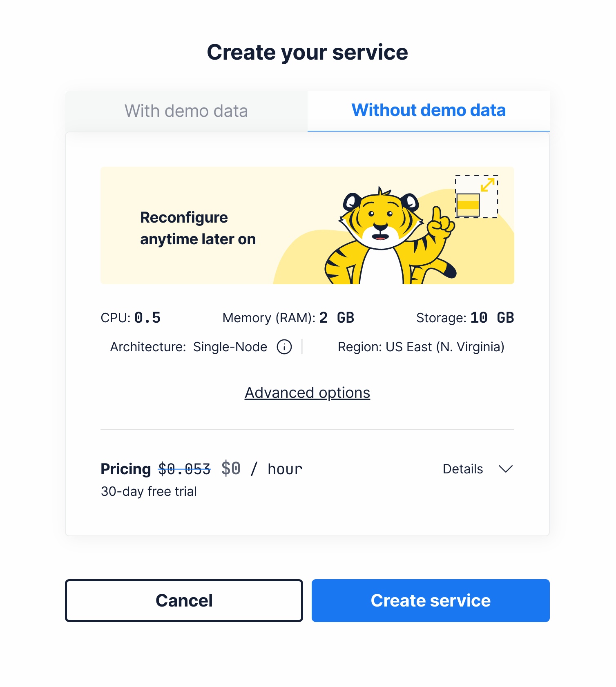The height and width of the screenshot is (687, 616).
Task: Click the Single-Node architecture text
Action: click(x=230, y=347)
